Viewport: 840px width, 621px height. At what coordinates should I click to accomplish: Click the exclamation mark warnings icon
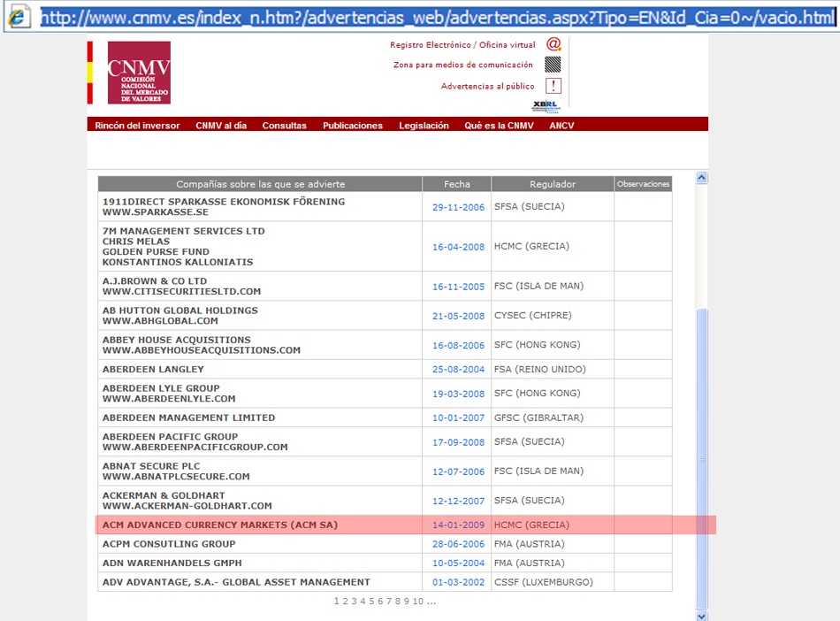[x=554, y=86]
